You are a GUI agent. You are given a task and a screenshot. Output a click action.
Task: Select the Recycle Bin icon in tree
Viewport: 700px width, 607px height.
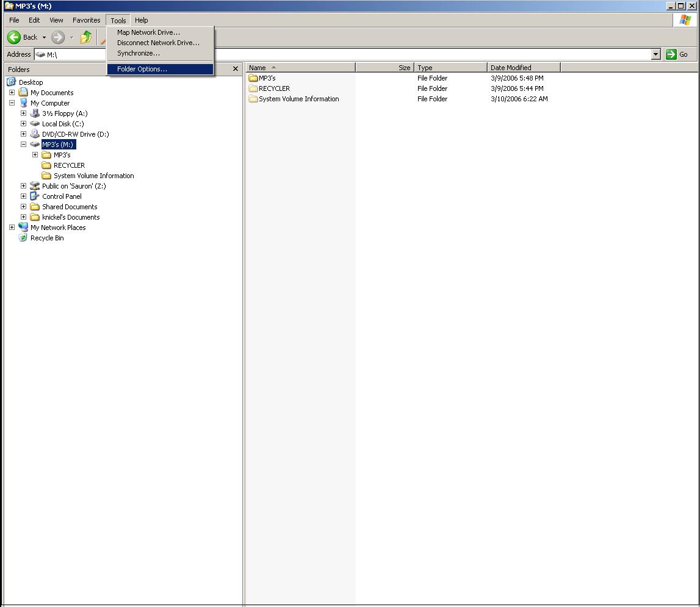(23, 238)
